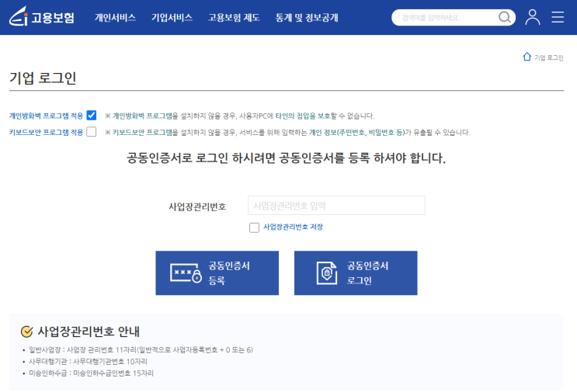Click 개인방화벽 프로그램 적용 label link
Image resolution: width=577 pixels, height=392 pixels.
46,116
